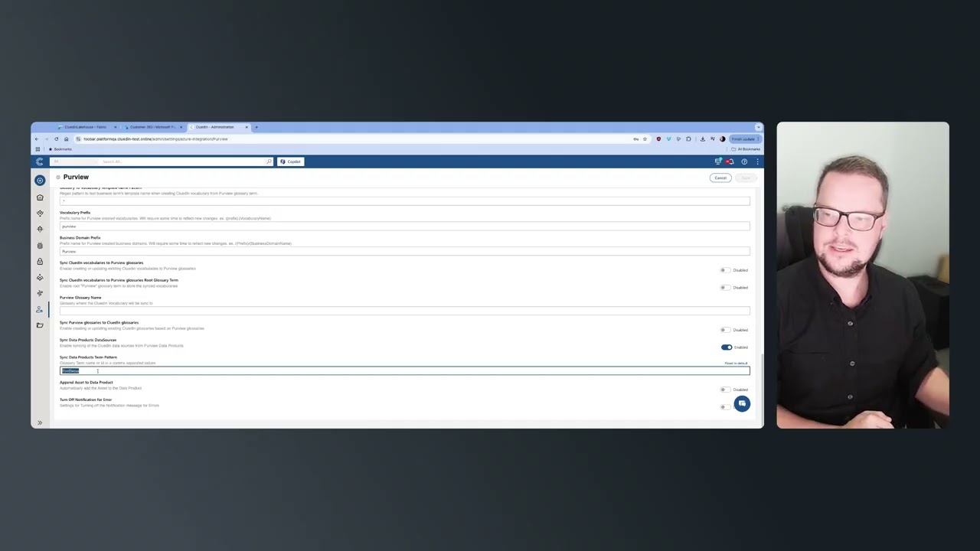980x551 pixels.
Task: Open the user administration icon in sidebar
Action: pyautogui.click(x=40, y=309)
